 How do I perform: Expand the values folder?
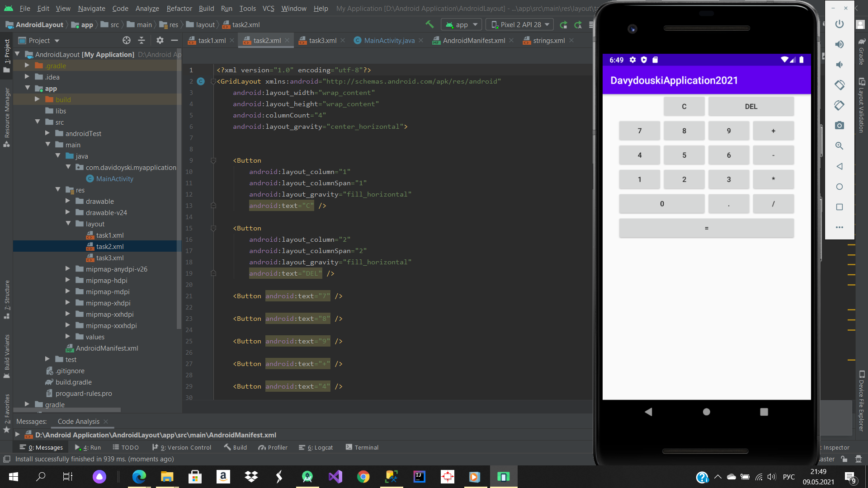[68, 337]
